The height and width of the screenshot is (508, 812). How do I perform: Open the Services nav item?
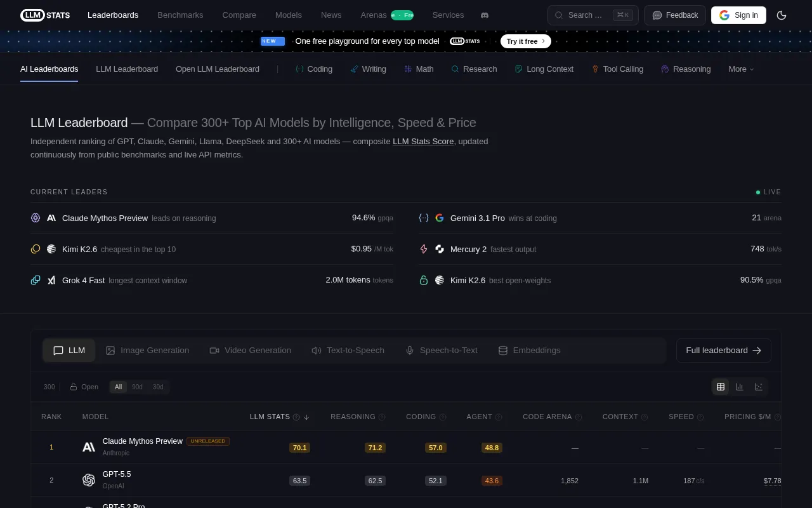pyautogui.click(x=448, y=15)
